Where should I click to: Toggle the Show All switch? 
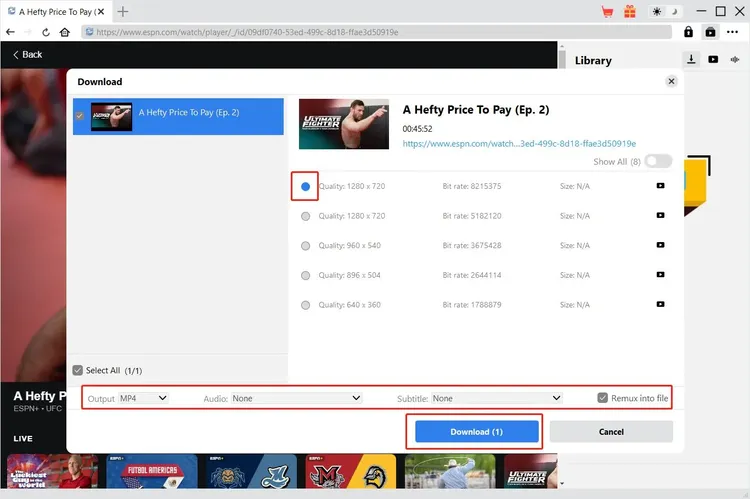tap(658, 161)
